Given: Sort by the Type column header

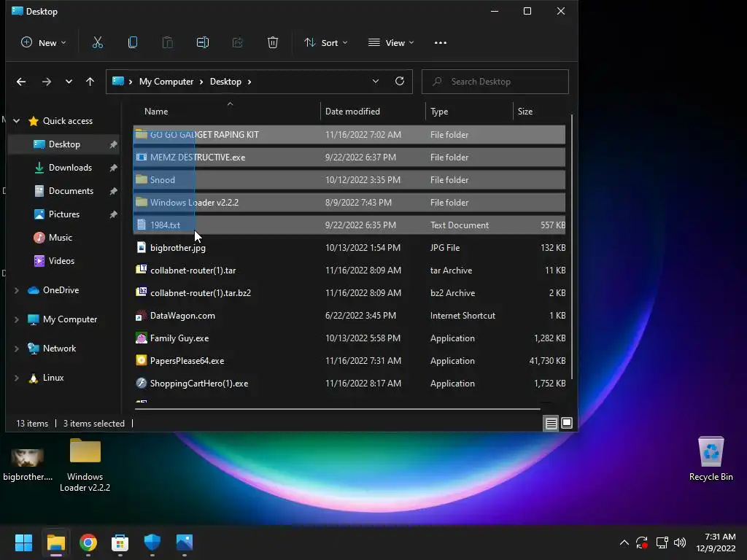Looking at the screenshot, I should click(469, 112).
